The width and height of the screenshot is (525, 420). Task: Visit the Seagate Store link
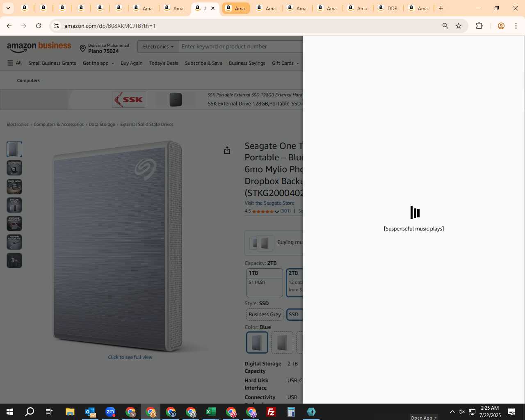[x=269, y=203]
